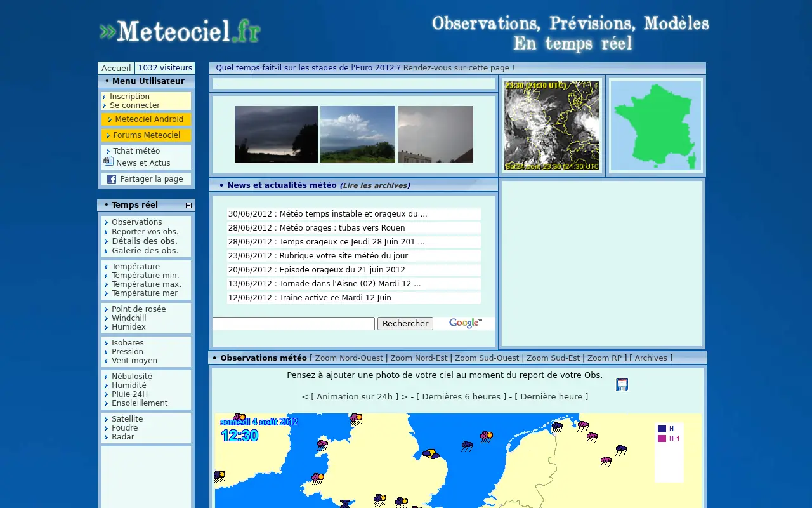
Task: Click the Meteociel.fr site logo
Action: [x=180, y=31]
